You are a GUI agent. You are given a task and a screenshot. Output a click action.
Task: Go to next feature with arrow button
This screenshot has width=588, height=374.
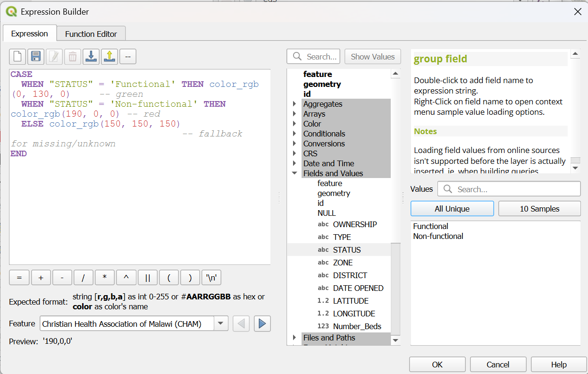pyautogui.click(x=262, y=324)
